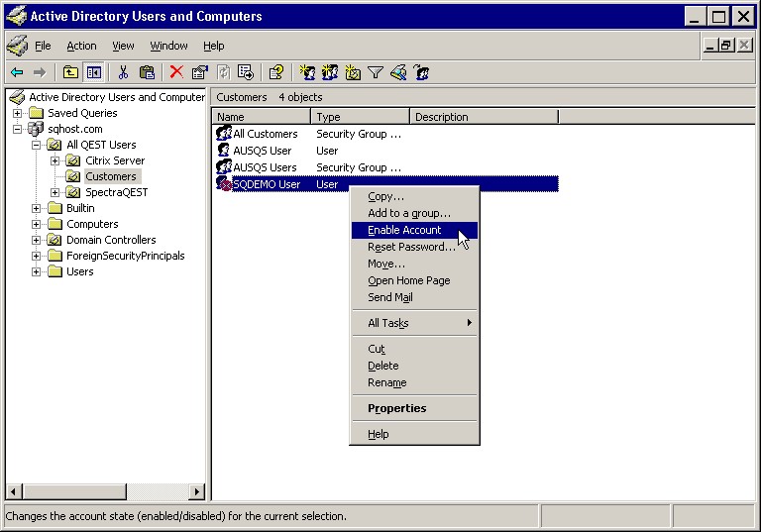The width and height of the screenshot is (761, 532).
Task: Click the red Delete X toolbar icon
Action: (176, 72)
